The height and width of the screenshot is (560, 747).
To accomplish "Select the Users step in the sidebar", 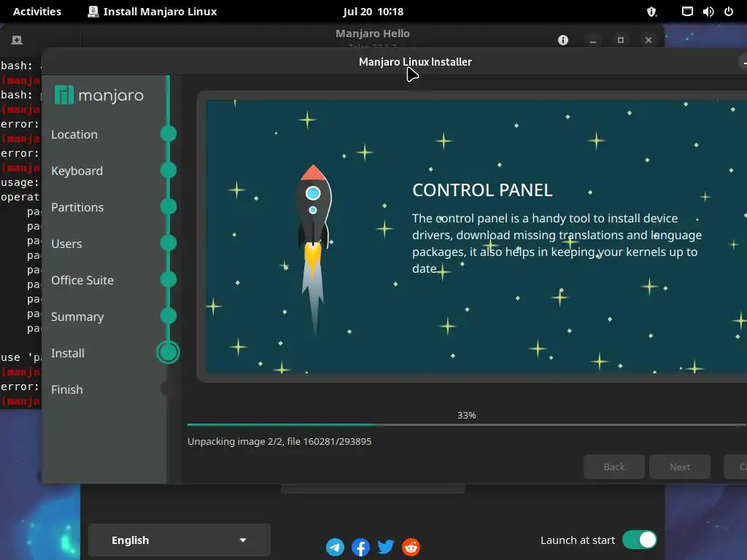I will pos(66,244).
